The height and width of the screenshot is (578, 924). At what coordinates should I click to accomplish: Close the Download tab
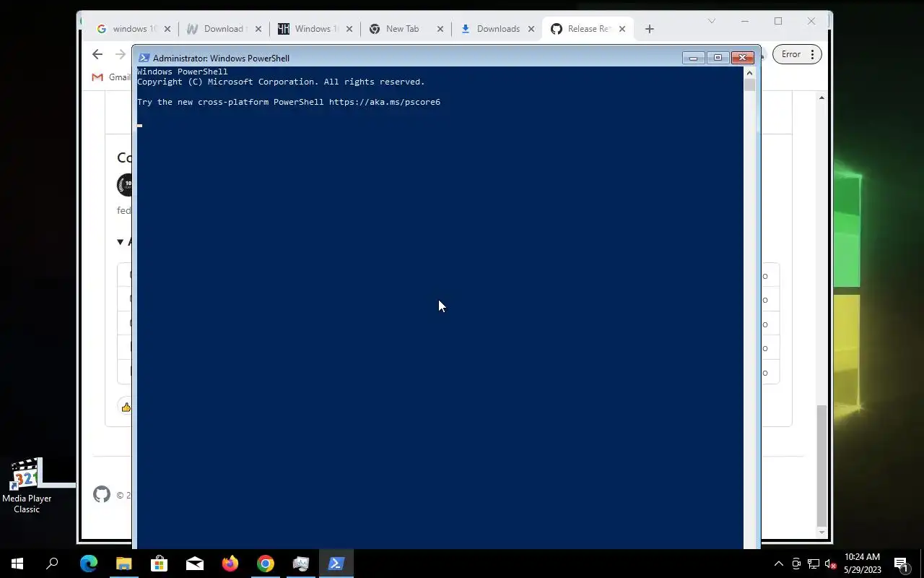click(x=258, y=29)
